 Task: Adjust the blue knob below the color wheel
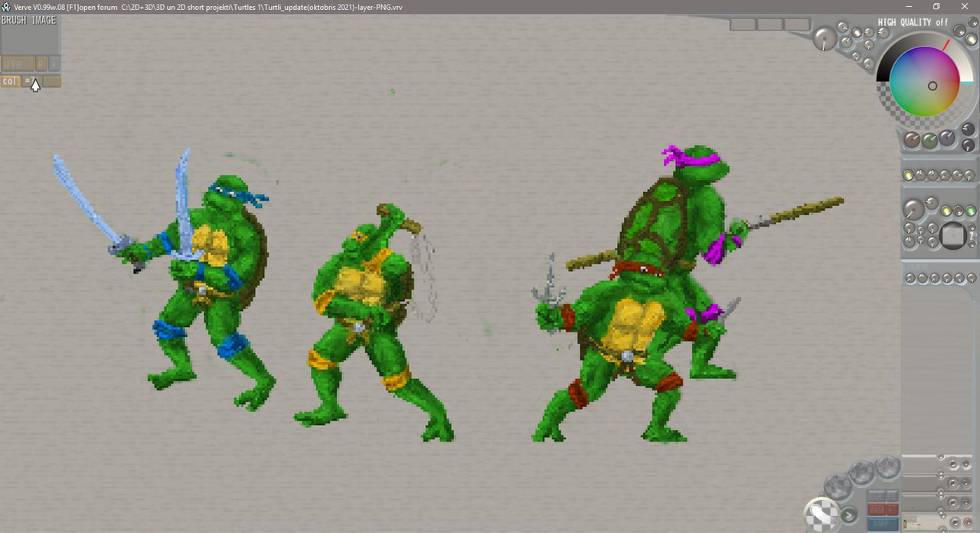click(x=947, y=139)
